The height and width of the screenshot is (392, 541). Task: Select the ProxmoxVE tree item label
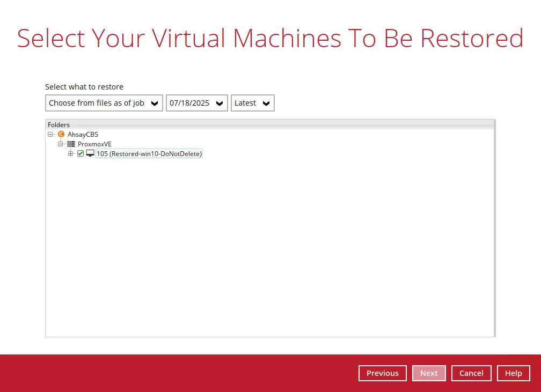[94, 144]
